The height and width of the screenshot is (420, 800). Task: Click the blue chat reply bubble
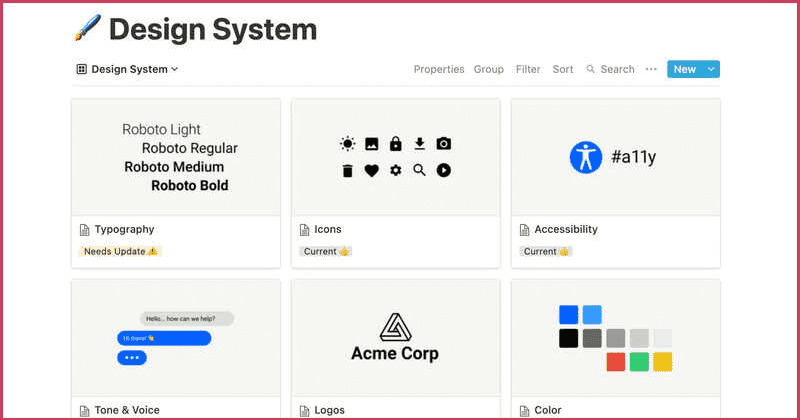[164, 338]
